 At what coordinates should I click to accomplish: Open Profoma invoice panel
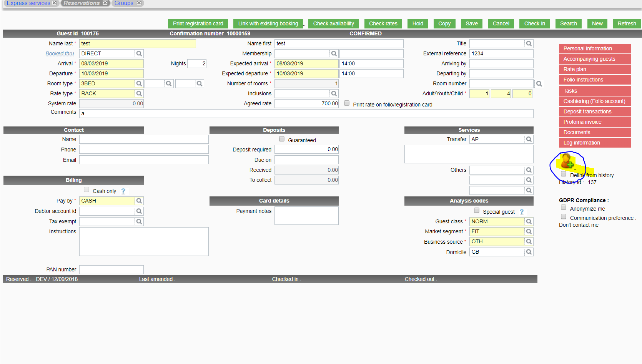tap(595, 122)
